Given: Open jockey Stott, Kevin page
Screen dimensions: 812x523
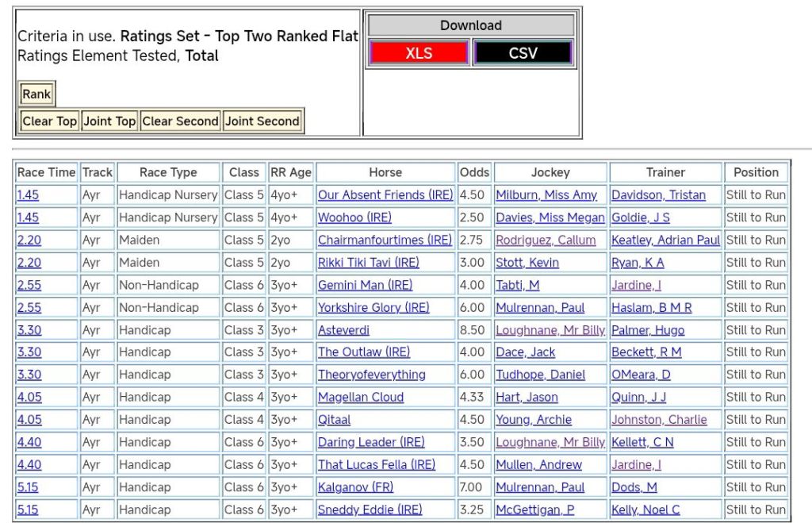Looking at the screenshot, I should pyautogui.click(x=527, y=263).
